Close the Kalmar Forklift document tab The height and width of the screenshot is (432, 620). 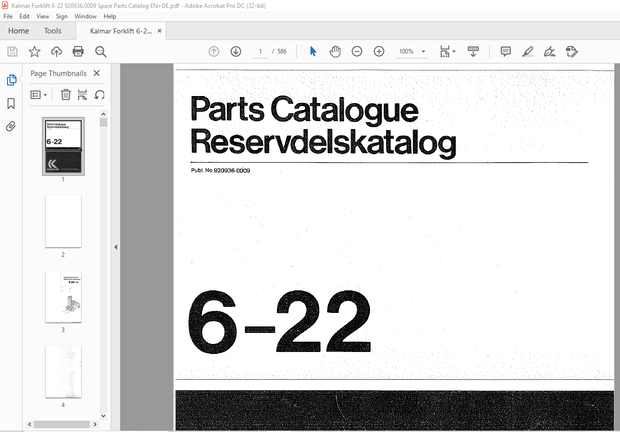pos(159,31)
